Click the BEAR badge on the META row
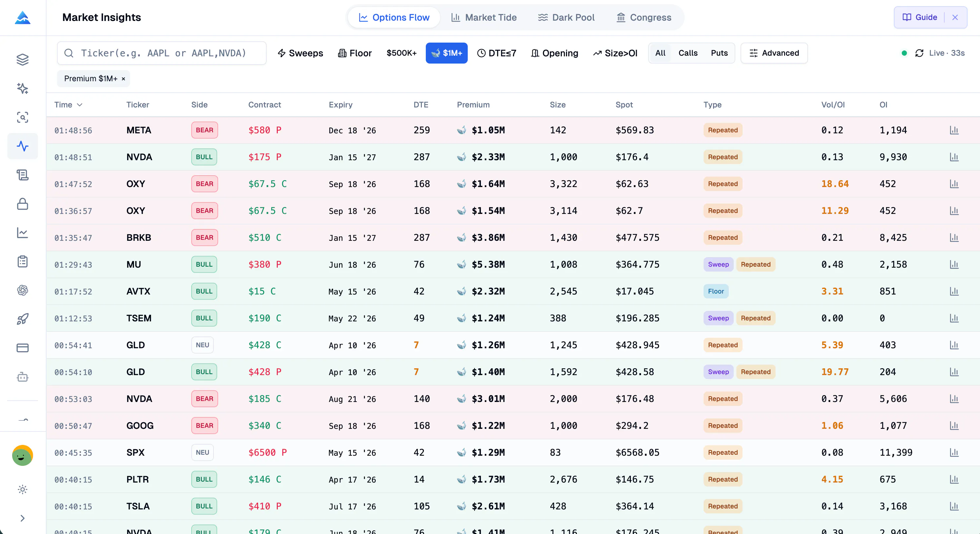980x534 pixels. click(x=204, y=130)
